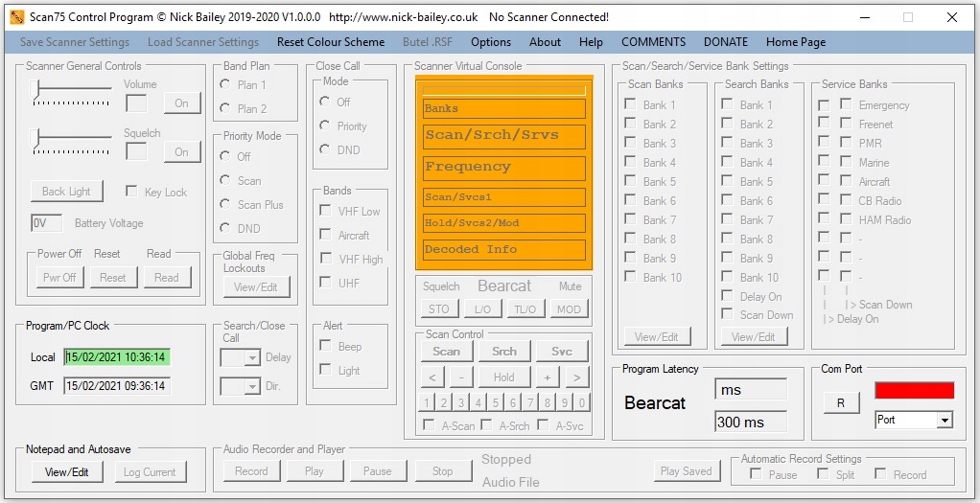This screenshot has height=503, width=980.
Task: Open the Help menu
Action: tap(592, 42)
